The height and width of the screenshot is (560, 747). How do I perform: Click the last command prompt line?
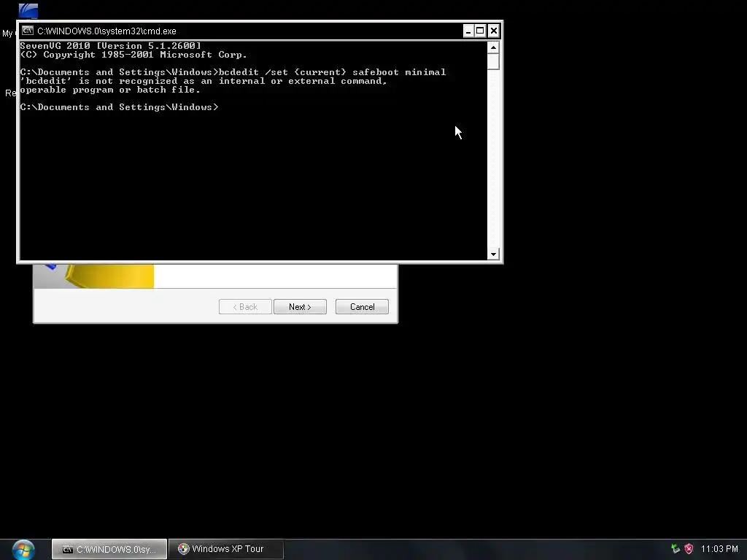click(119, 107)
